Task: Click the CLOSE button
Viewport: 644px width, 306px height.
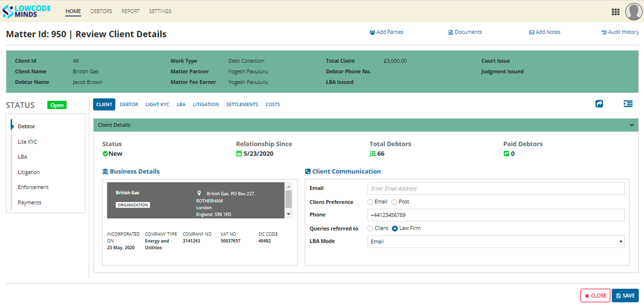Action: tap(595, 295)
